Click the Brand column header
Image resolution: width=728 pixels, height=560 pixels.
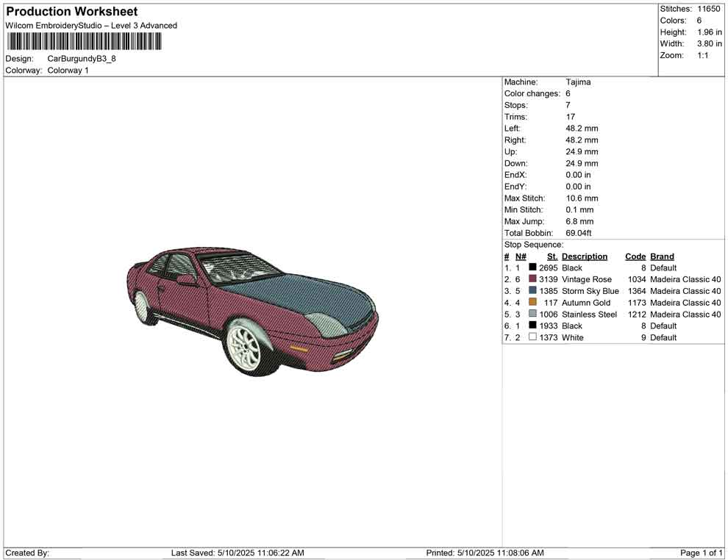click(662, 256)
